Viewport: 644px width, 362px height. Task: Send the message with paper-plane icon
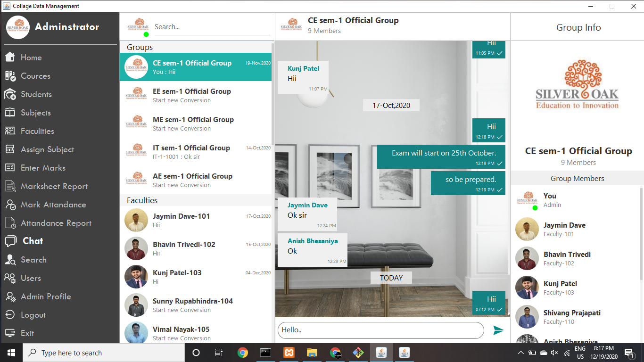[498, 330]
